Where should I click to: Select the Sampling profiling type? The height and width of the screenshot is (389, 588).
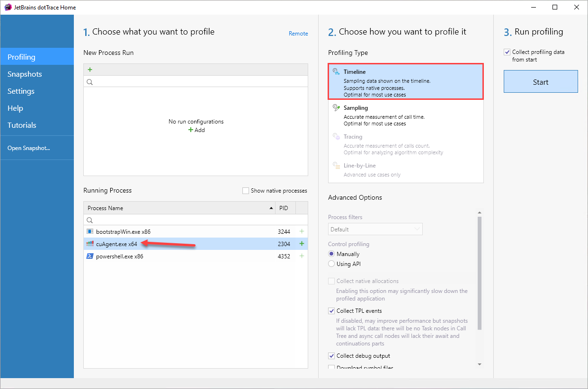[406, 115]
